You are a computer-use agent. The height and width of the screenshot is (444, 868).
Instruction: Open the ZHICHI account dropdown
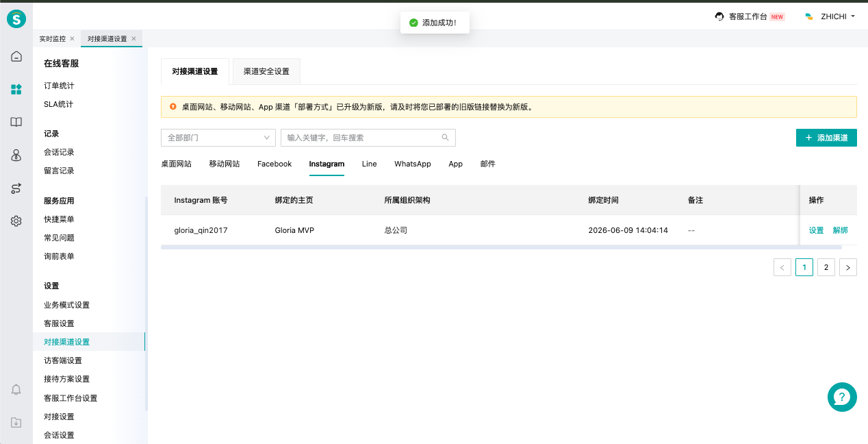tap(830, 16)
